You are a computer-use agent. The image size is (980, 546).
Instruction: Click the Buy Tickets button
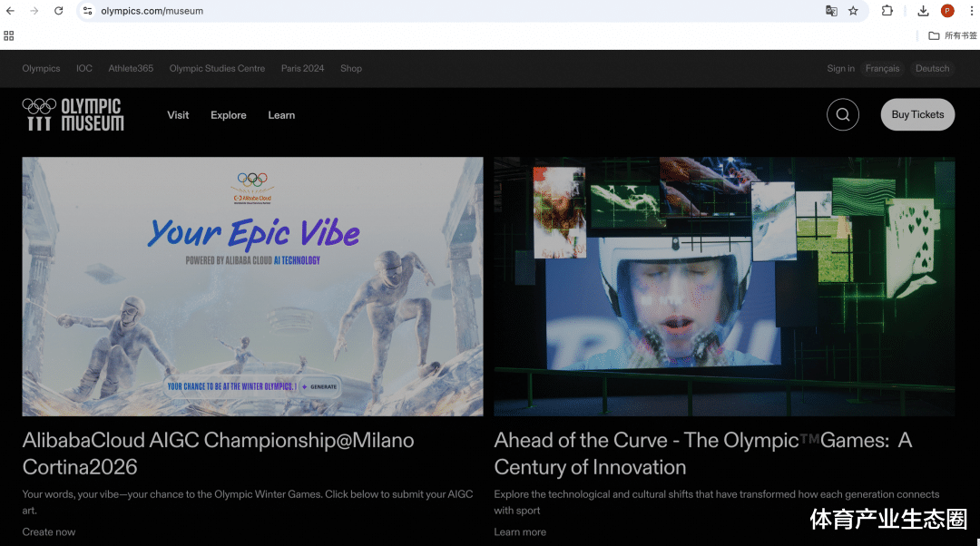pyautogui.click(x=917, y=114)
